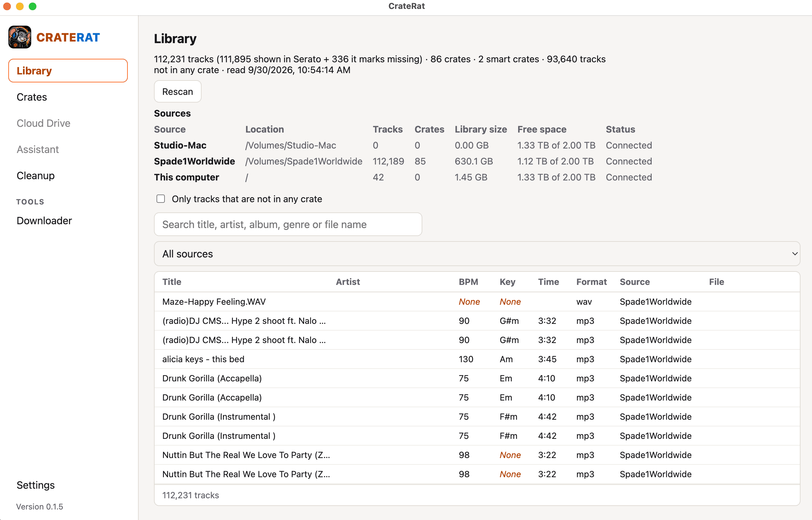Viewport: 812px width, 520px height.
Task: Click the 112,189 tracks count cell
Action: coord(388,161)
